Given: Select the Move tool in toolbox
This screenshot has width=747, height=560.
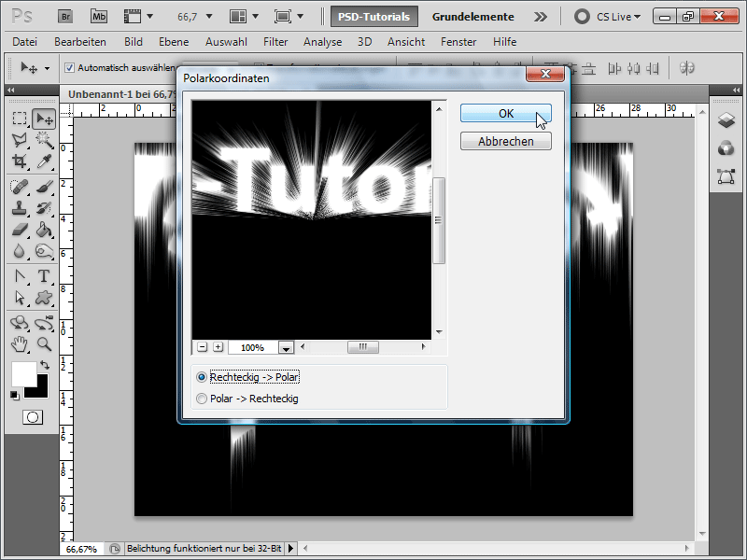Looking at the screenshot, I should point(44,119).
